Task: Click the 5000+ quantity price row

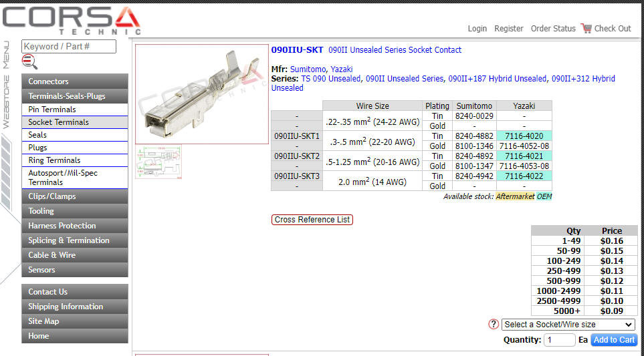Action: pos(584,311)
